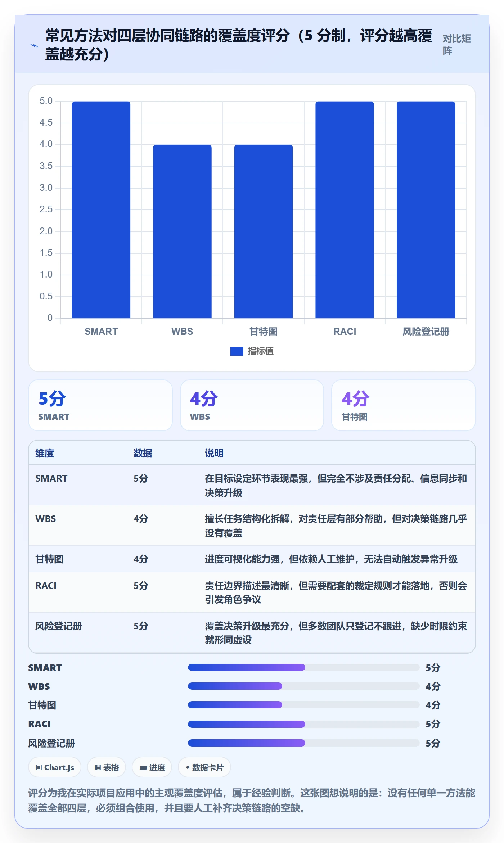This screenshot has width=504, height=843.
Task: Open the 4分 甘特图 data card
Action: point(404,405)
